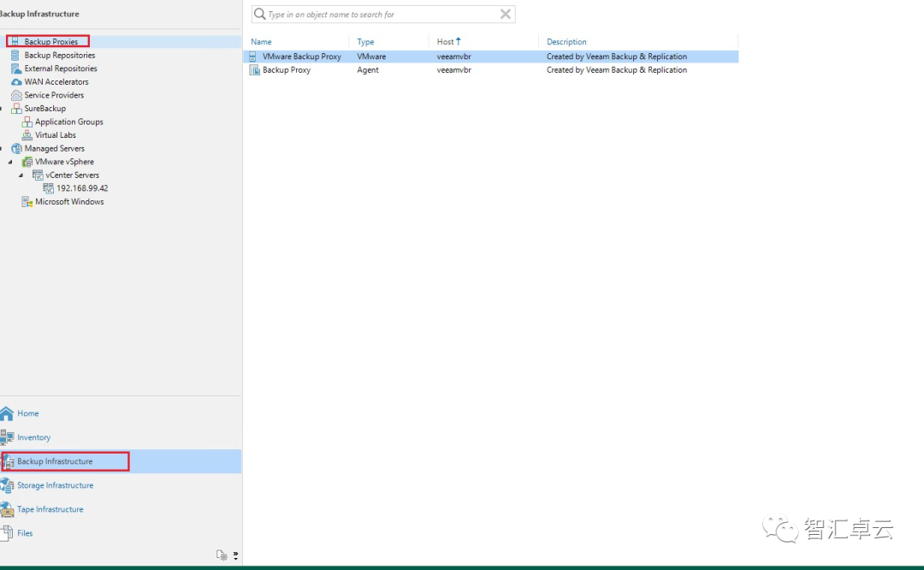This screenshot has height=570, width=924.
Task: Sort by the Description column header
Action: pyautogui.click(x=566, y=42)
